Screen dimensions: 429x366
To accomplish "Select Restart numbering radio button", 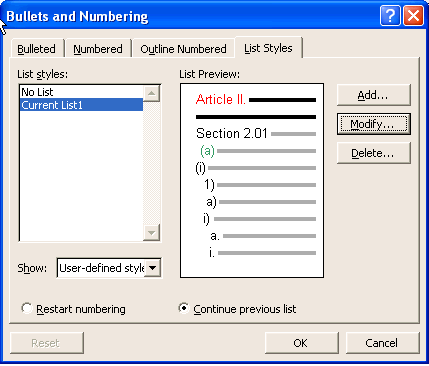I will click(27, 308).
